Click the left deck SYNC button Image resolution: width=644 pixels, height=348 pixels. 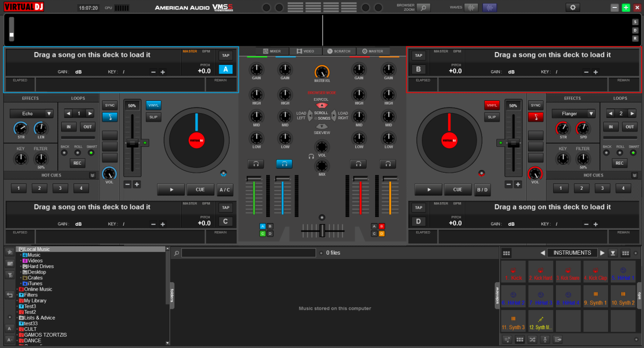click(110, 105)
